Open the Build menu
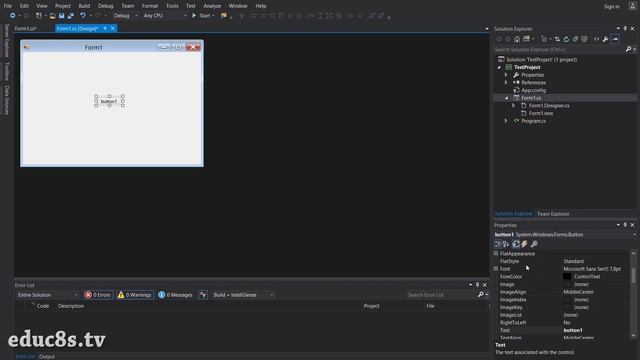Image resolution: width=640 pixels, height=360 pixels. pos(84,6)
